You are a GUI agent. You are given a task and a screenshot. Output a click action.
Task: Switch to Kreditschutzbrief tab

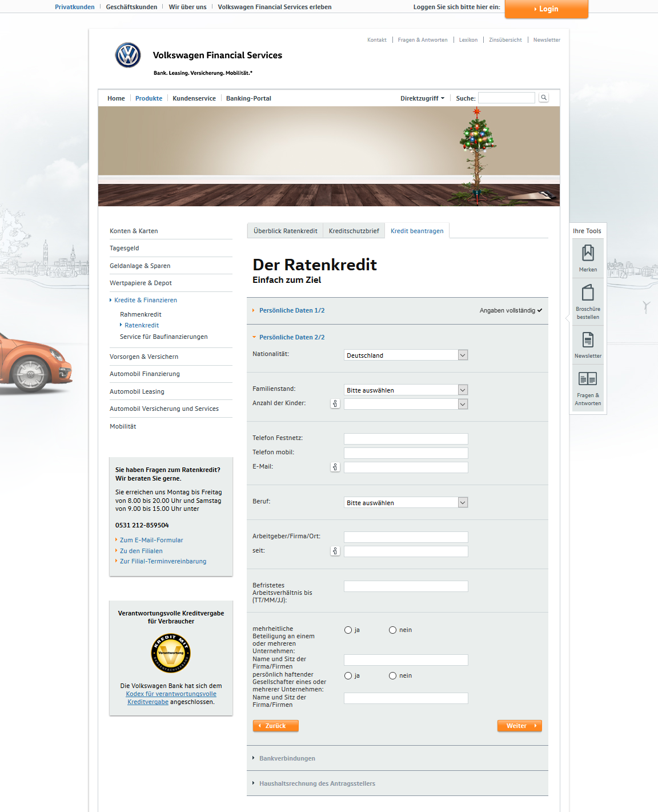[x=354, y=231]
